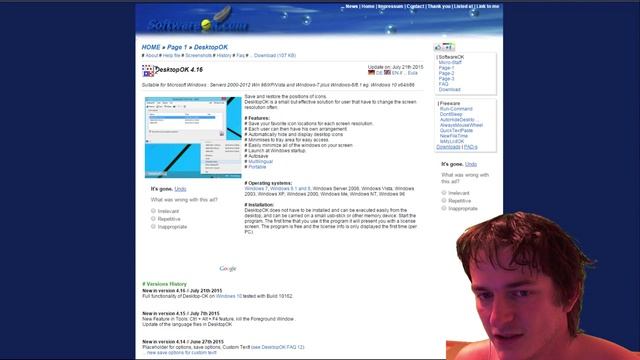Viewport: 640px width, 360px height.
Task: Click the Windows 8.1 and 8 link
Action: point(290,189)
